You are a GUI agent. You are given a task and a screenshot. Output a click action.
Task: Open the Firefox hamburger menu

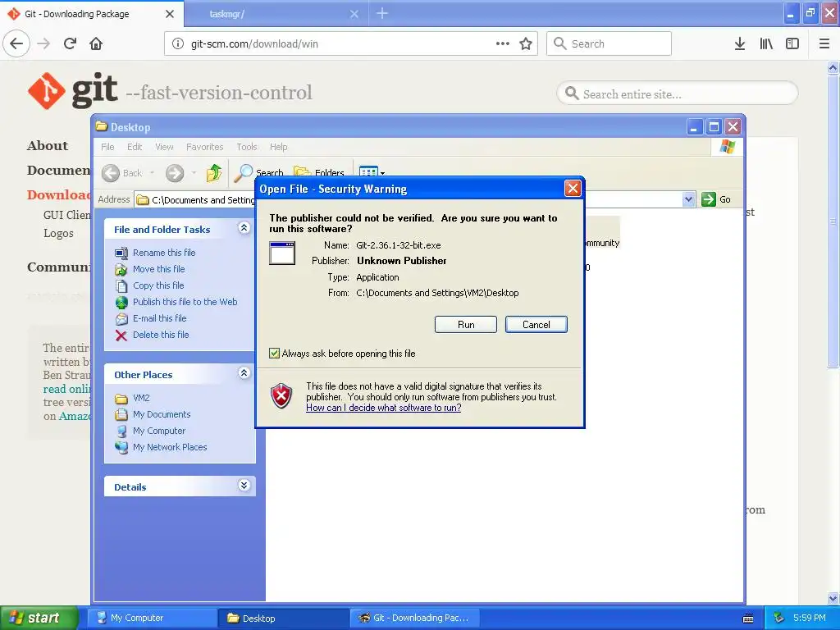tap(824, 43)
